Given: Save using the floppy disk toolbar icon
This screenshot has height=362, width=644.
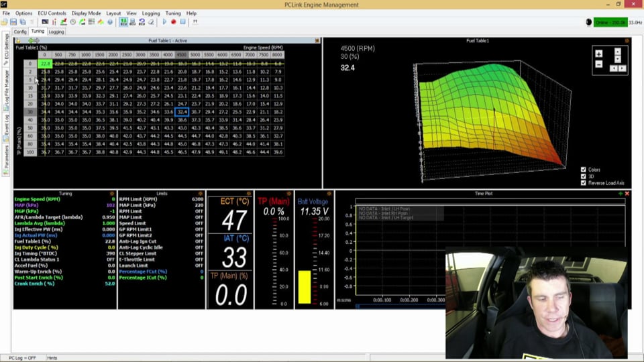Looking at the screenshot, I should pyautogui.click(x=13, y=21).
